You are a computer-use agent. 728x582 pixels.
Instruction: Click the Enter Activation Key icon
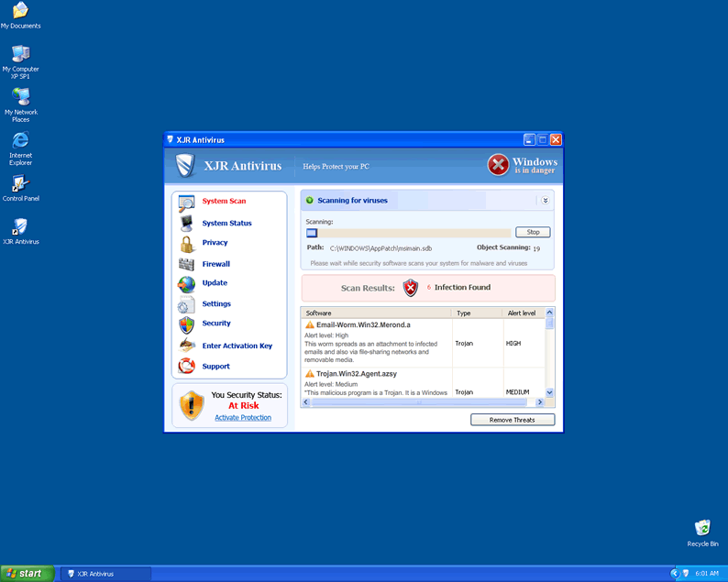pyautogui.click(x=186, y=346)
